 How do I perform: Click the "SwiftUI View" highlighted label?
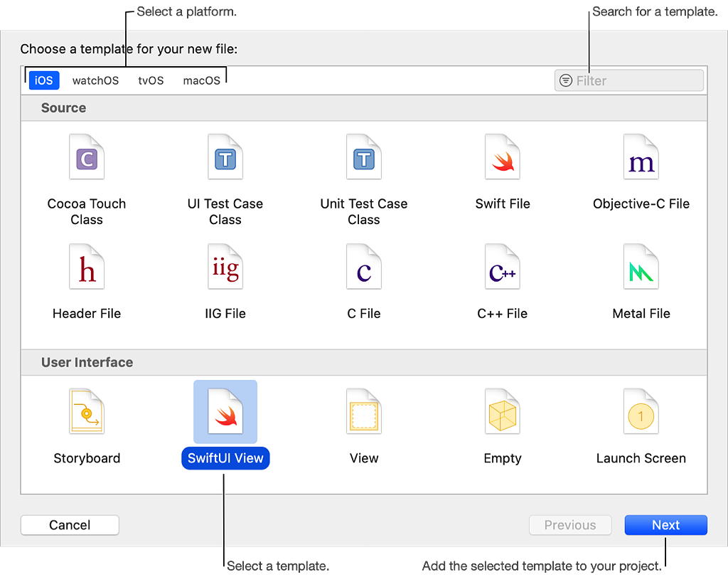225,458
